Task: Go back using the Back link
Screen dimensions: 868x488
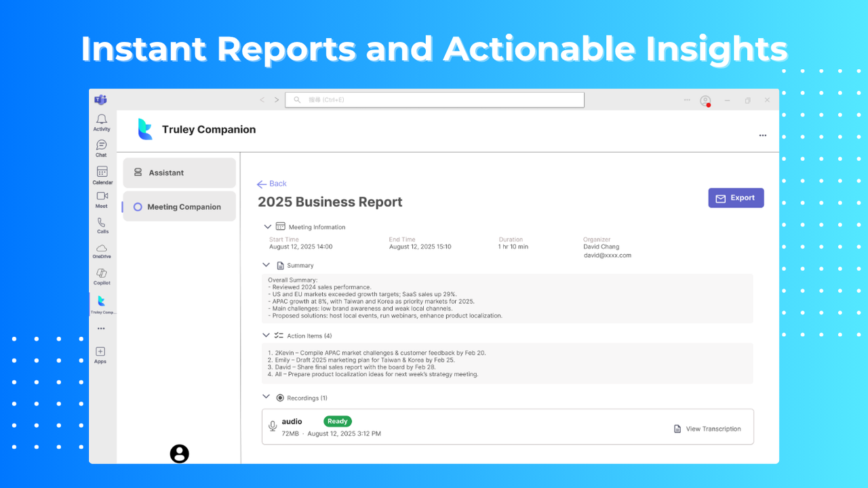Action: 272,184
